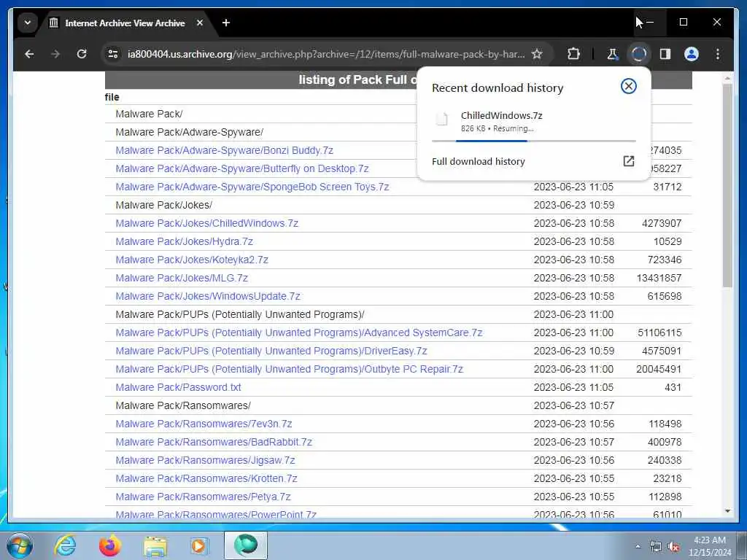Click the scrollbar down arrow

727,511
